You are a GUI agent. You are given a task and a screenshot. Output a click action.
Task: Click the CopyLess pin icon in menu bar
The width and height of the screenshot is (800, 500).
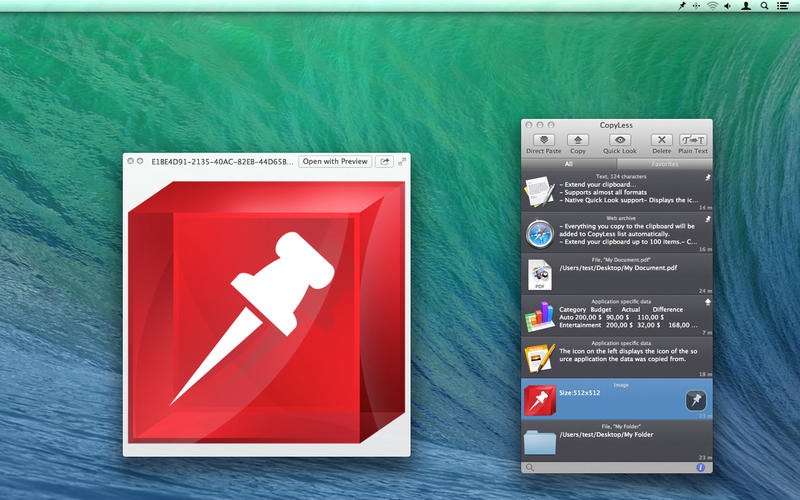click(682, 6)
